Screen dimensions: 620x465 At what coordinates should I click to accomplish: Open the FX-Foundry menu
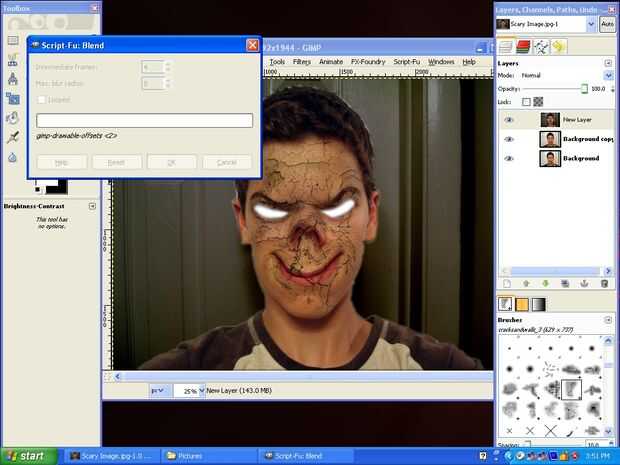pyautogui.click(x=368, y=62)
